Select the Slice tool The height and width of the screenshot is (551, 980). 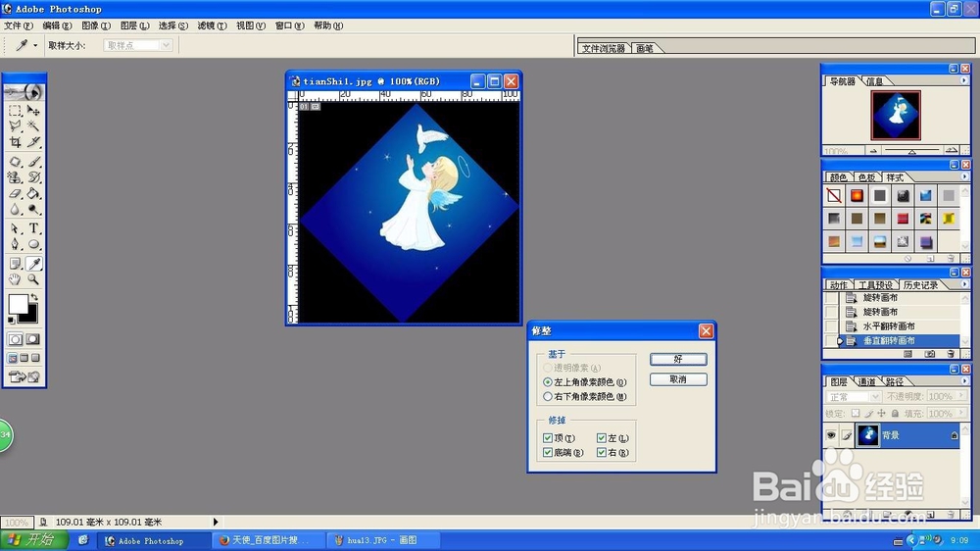coord(33,142)
